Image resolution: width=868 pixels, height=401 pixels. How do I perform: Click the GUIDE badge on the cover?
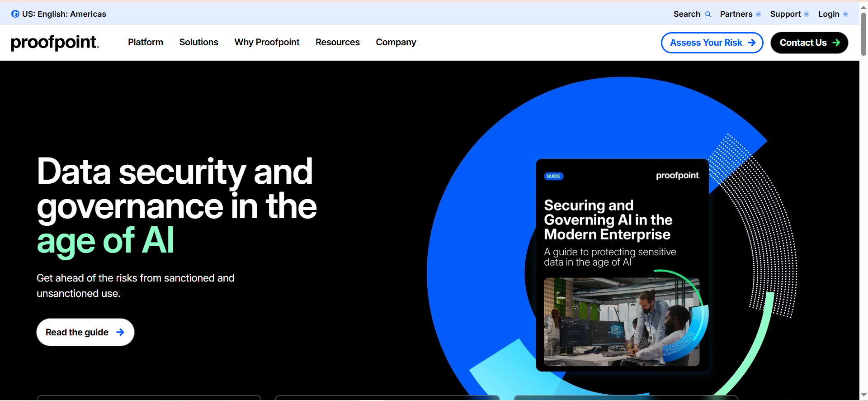[x=554, y=176]
